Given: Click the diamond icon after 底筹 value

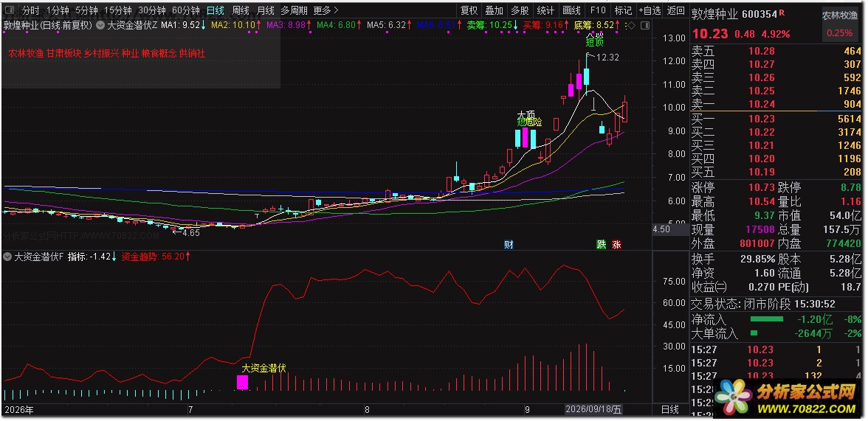Looking at the screenshot, I should pos(632,25).
